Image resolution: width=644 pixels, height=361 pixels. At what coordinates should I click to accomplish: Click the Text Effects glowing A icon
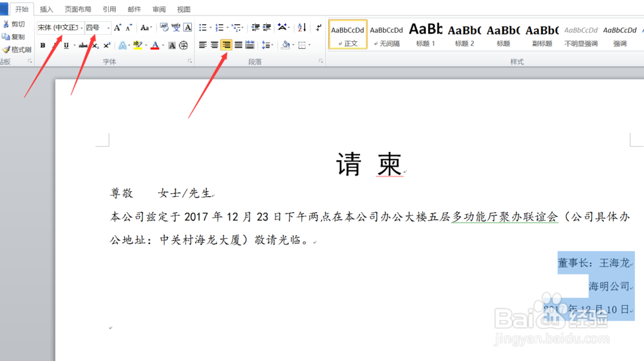(x=122, y=45)
